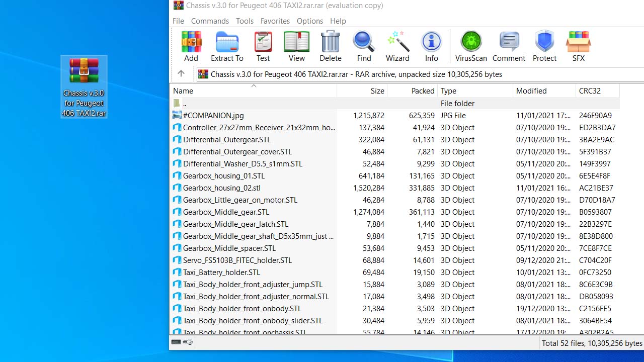
Task: Click the 1,215,872 size value
Action: click(369, 115)
